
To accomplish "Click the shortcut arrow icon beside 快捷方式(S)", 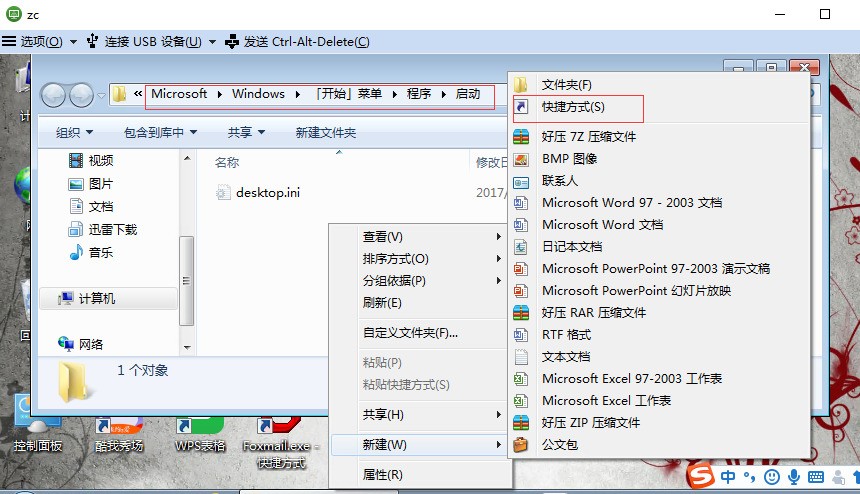I will coord(520,106).
